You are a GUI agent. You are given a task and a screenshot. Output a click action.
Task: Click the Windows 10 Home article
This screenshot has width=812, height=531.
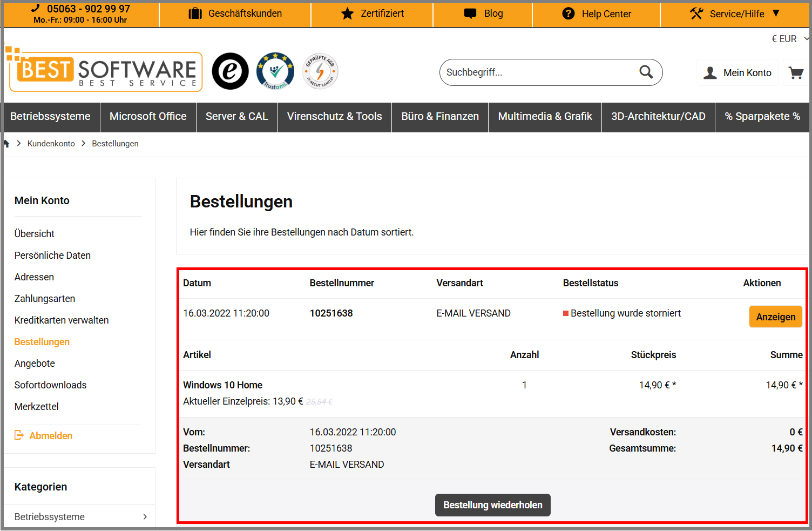222,385
